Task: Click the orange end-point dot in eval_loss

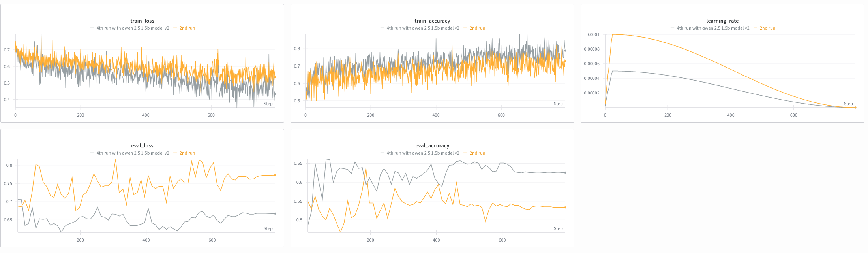Action: click(275, 175)
